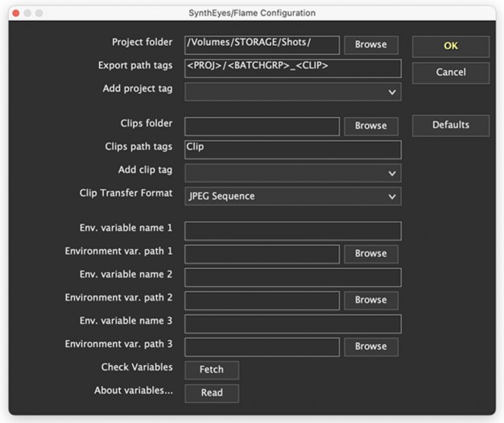Browse for Environment var. path 1
Image resolution: width=504 pixels, height=423 pixels.
370,253
